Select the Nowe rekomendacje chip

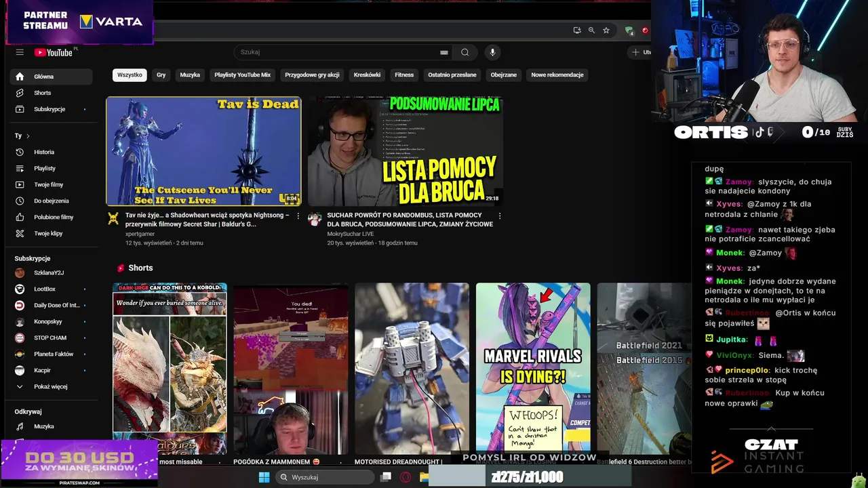(x=557, y=75)
